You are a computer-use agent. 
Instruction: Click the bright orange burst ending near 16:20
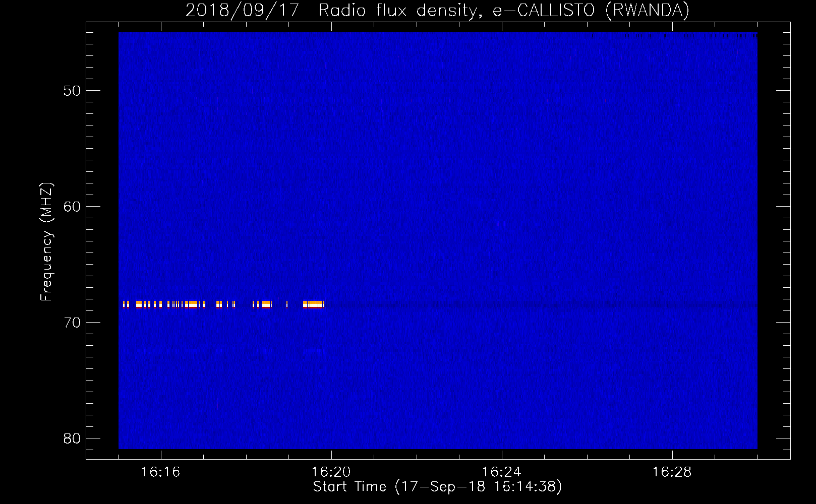pos(314,304)
